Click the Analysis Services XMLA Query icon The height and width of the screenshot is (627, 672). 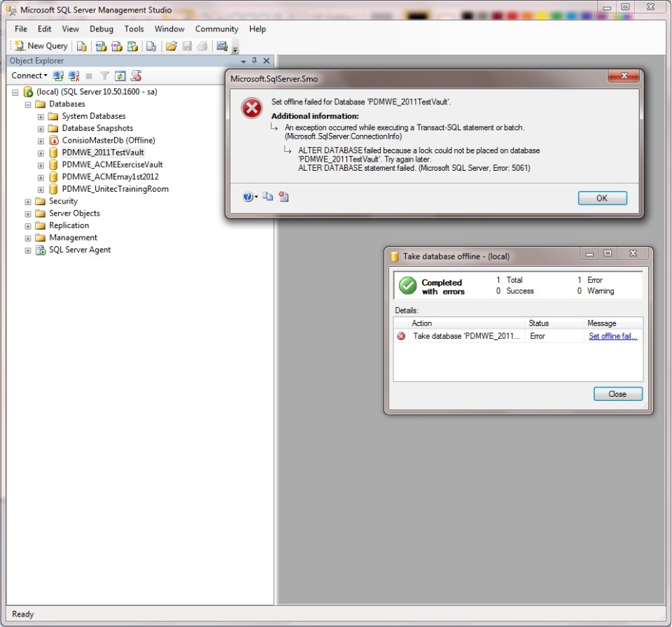[x=132, y=46]
